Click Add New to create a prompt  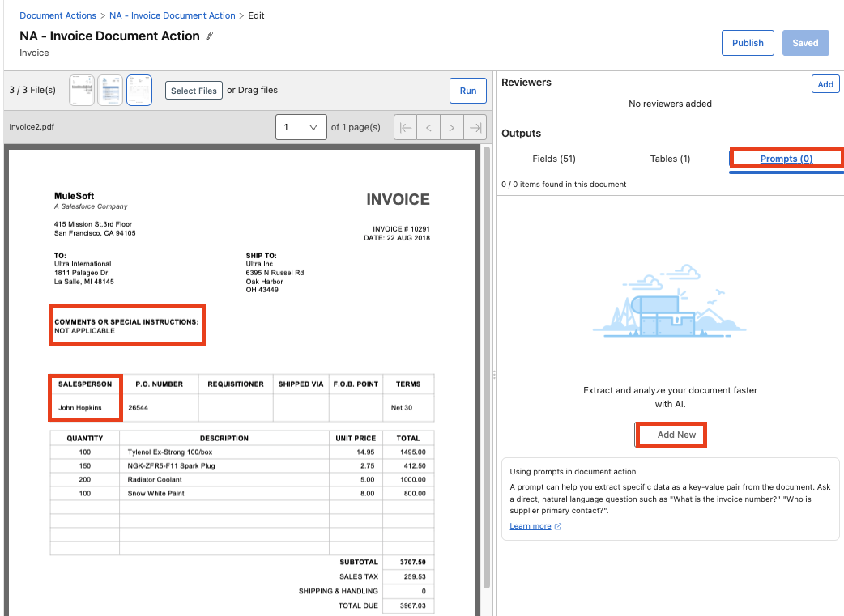(x=671, y=435)
